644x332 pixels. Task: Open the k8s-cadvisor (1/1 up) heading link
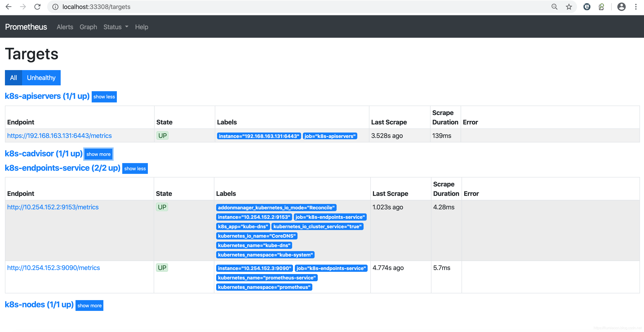44,153
